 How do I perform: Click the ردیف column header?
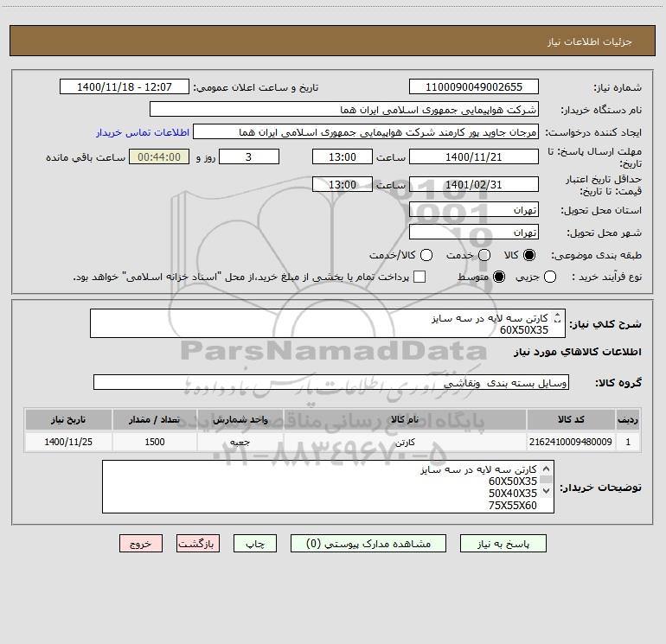tap(628, 419)
